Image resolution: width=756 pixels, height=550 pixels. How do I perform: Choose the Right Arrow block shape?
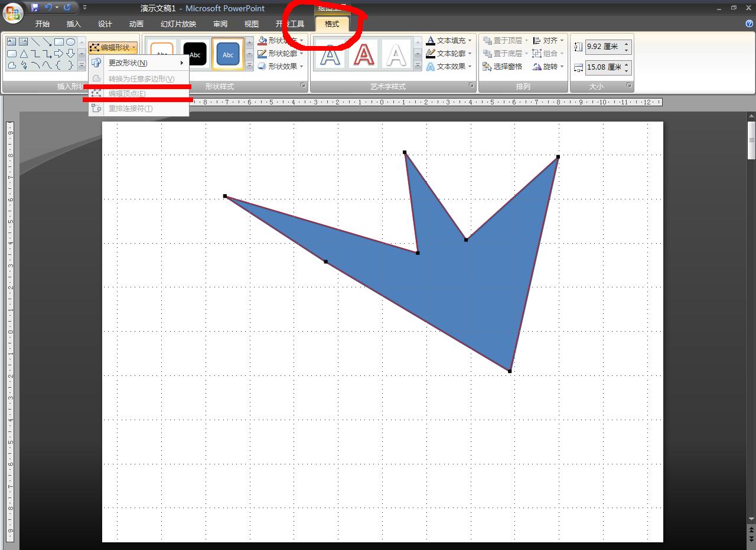point(59,54)
